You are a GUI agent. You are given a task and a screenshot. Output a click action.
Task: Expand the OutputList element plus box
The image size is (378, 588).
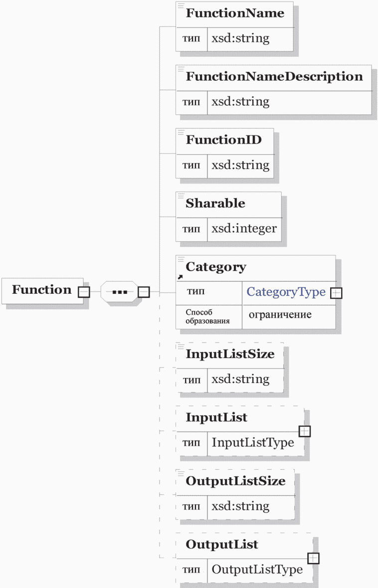coord(313,559)
